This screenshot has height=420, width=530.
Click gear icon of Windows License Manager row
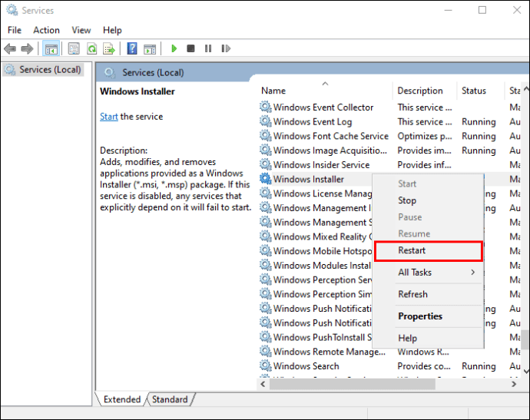point(265,193)
